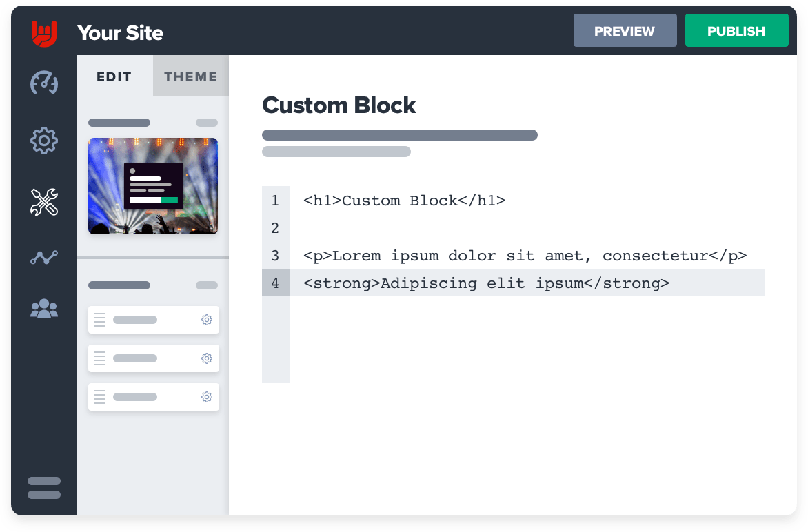Open settings for the last content block
808x532 pixels.
[x=206, y=396]
